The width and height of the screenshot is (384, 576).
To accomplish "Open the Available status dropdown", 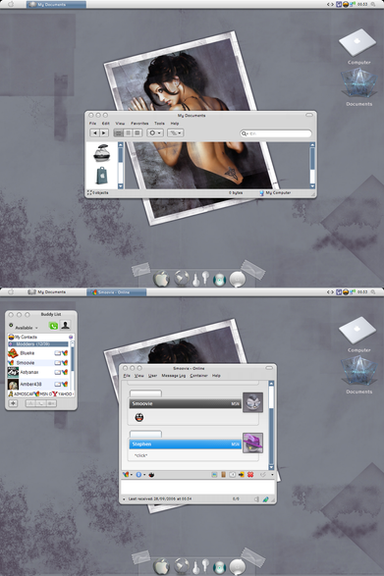I will click(26, 327).
